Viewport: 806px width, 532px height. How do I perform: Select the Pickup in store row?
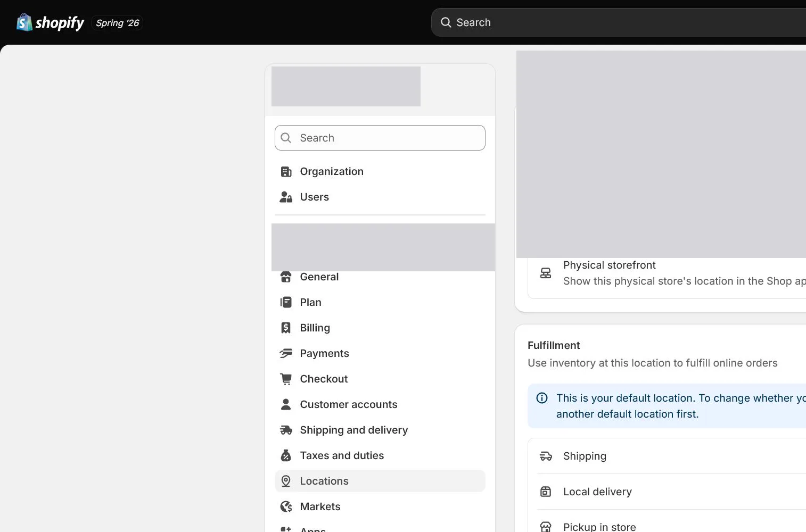(667, 521)
